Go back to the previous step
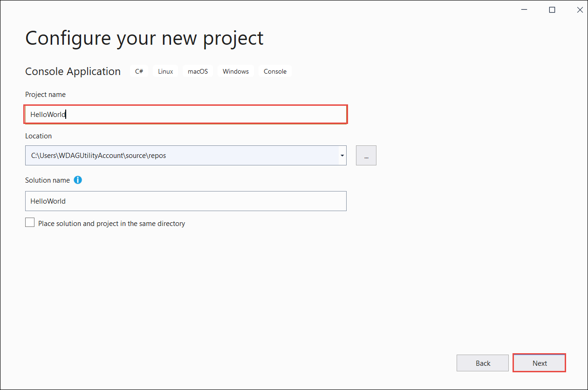Screen dimensions: 588x390 tap(482, 363)
